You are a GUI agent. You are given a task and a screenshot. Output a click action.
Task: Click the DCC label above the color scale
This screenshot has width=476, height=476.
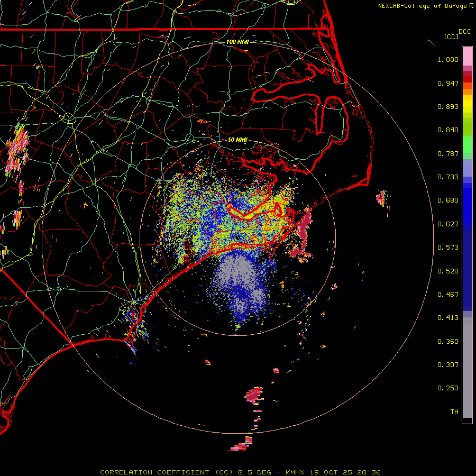pyautogui.click(x=464, y=32)
